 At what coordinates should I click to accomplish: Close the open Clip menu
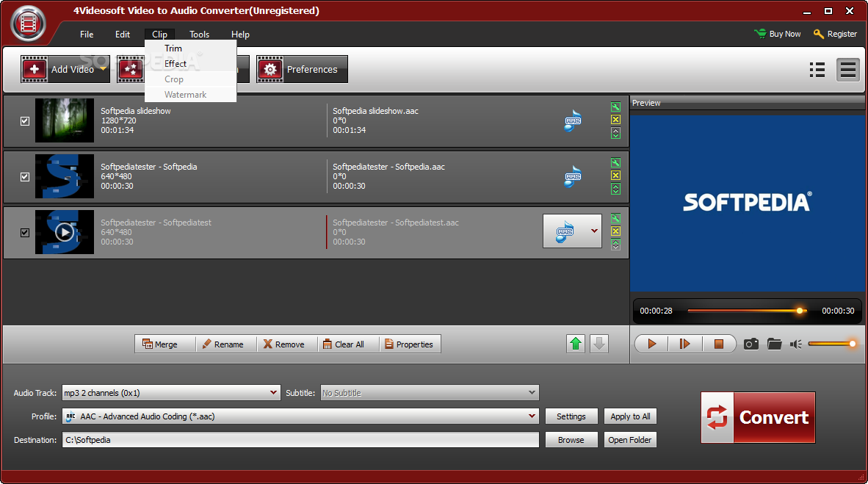[159, 35]
